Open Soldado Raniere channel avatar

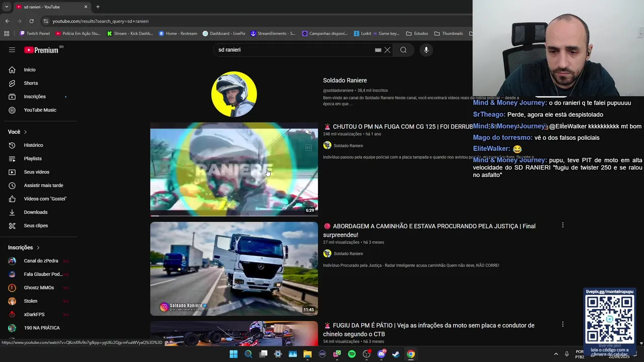234,94
